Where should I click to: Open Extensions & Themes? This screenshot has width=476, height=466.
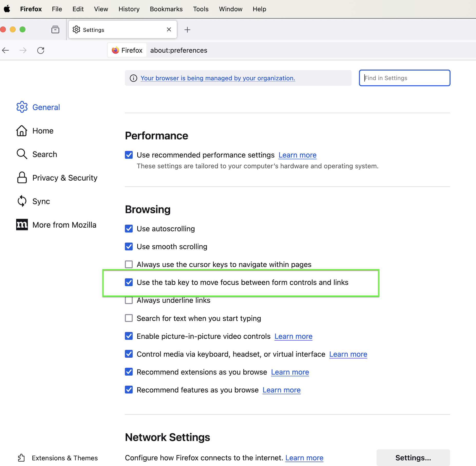[65, 458]
